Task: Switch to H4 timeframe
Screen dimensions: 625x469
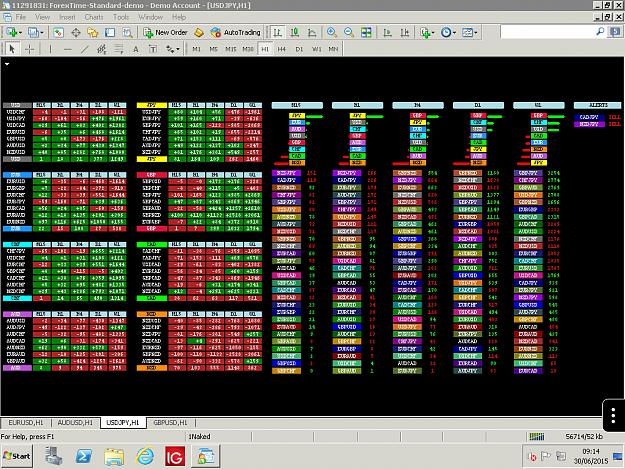Action: click(282, 49)
